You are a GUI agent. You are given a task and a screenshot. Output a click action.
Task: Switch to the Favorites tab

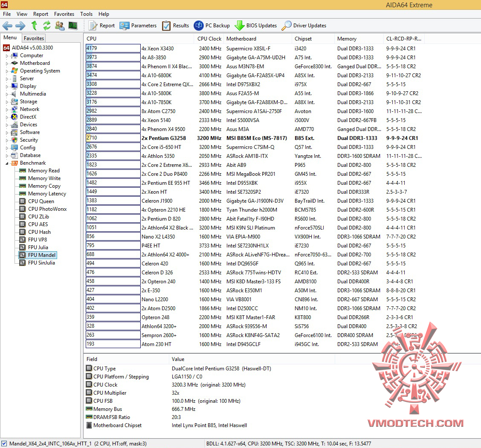click(34, 38)
